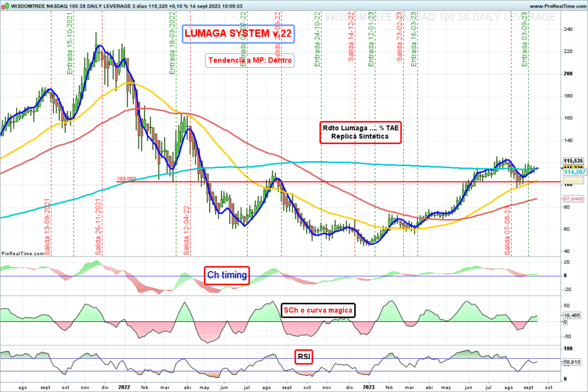The width and height of the screenshot is (588, 392).
Task: Click the RSI indicator label
Action: (x=304, y=356)
